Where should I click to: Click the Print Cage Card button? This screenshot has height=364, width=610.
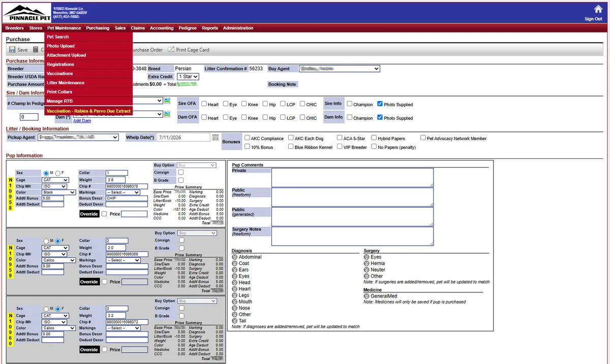click(x=189, y=50)
